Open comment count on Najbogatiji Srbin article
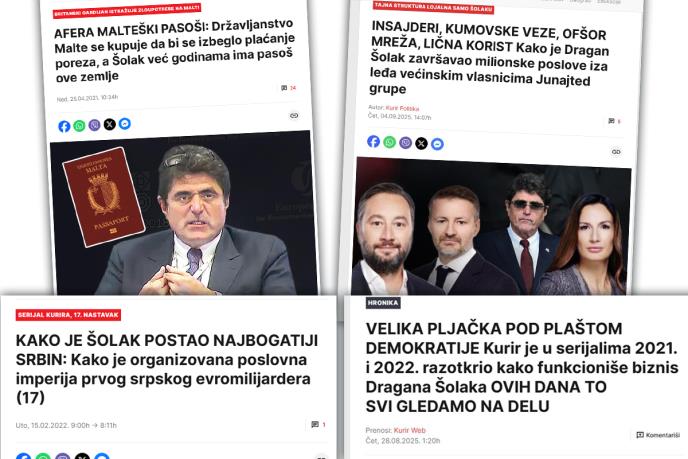Viewport: 688px width, 459px height. [x=319, y=424]
